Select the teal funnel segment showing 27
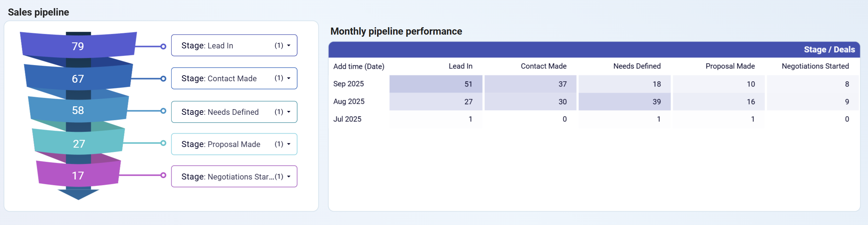This screenshot has height=225, width=868. (78, 143)
